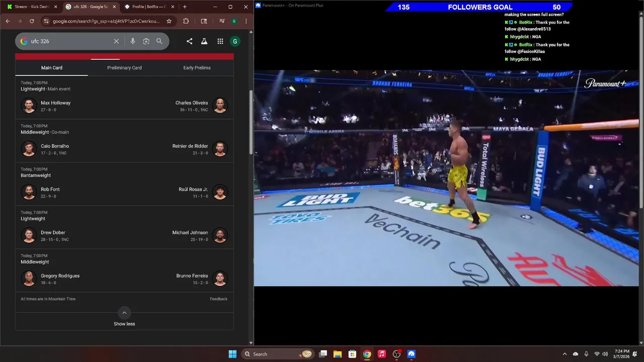Select Michael Johnson name text
Screen dimensions: 644x362
click(190, 232)
